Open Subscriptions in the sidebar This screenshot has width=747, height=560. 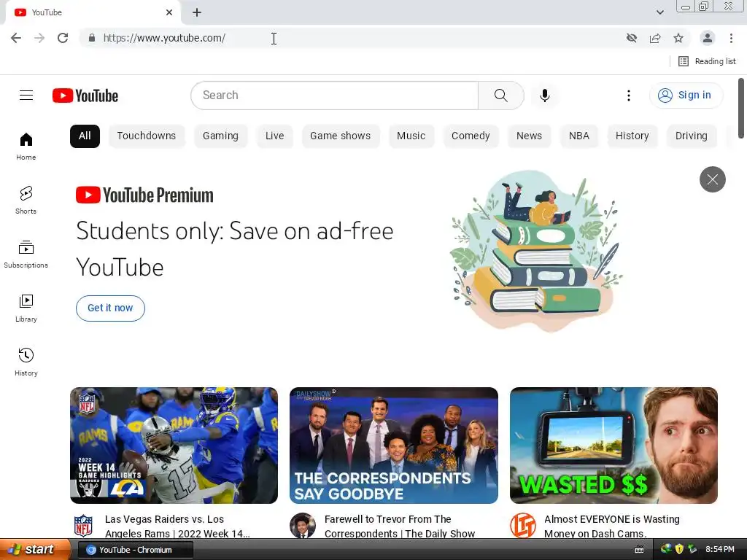(x=26, y=254)
